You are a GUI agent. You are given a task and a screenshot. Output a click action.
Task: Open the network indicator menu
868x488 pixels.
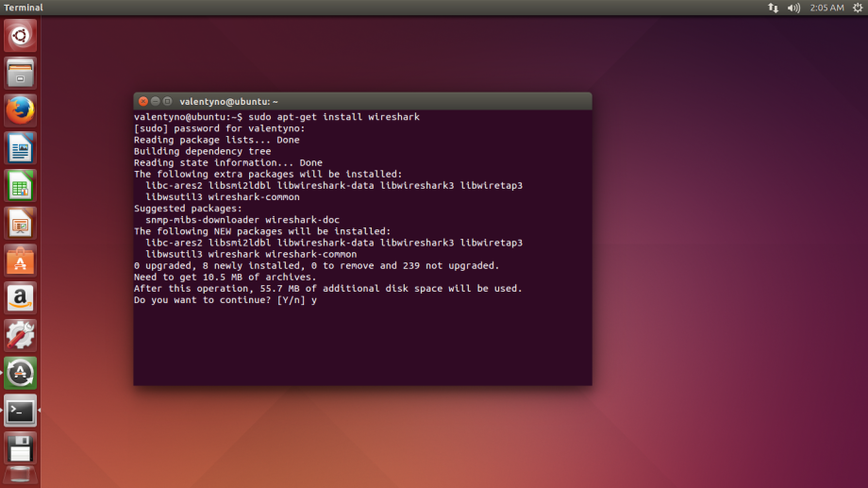pyautogui.click(x=774, y=8)
